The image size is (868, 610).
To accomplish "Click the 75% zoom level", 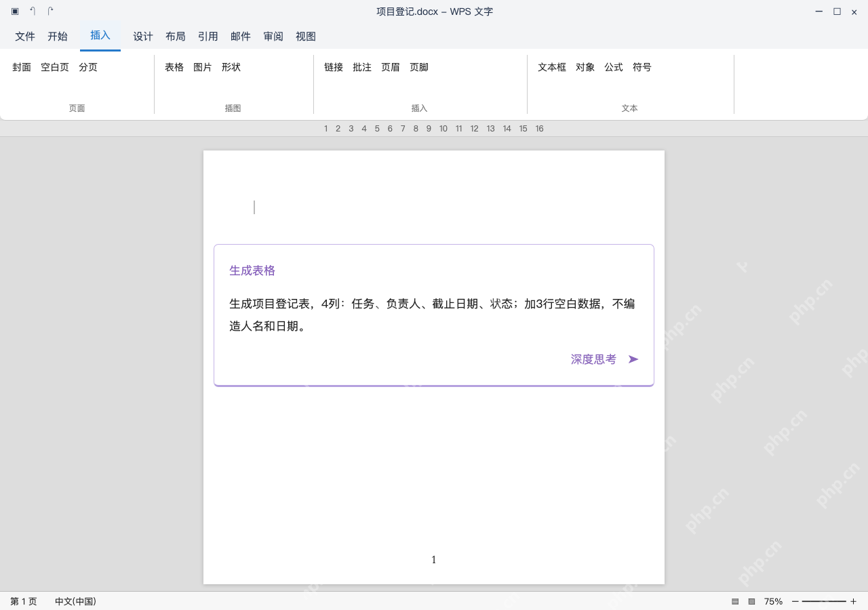I will pos(773,601).
